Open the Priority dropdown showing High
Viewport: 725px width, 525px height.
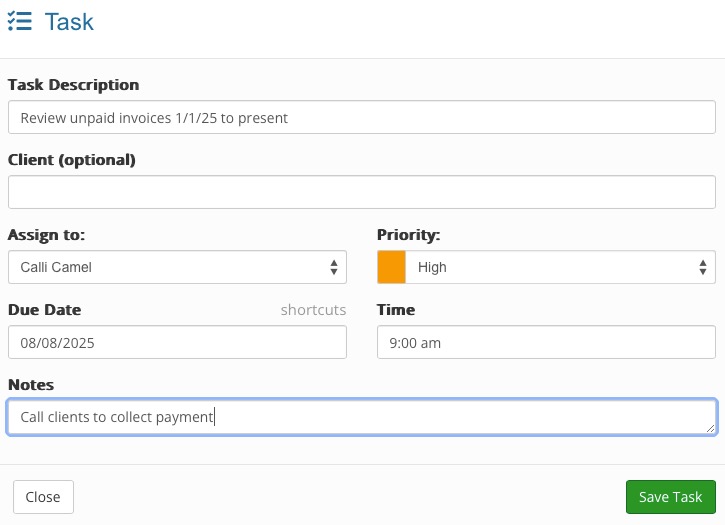(546, 267)
